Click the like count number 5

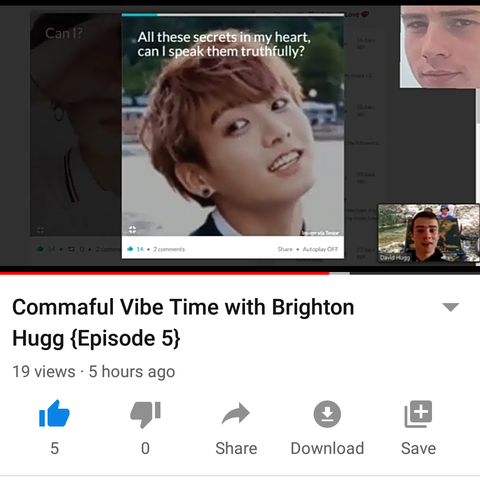pos(54,448)
